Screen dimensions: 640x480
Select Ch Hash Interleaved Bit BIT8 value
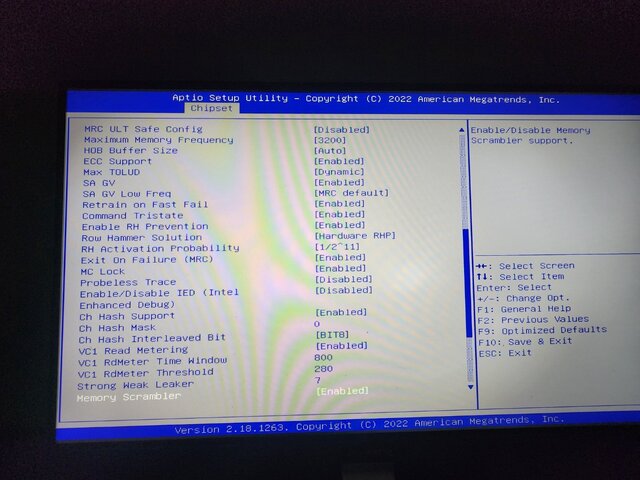332,335
